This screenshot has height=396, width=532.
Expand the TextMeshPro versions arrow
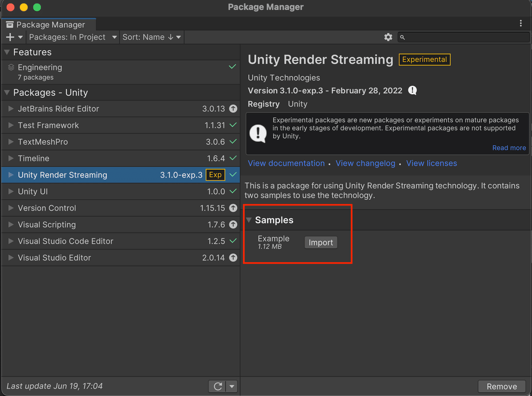point(11,142)
